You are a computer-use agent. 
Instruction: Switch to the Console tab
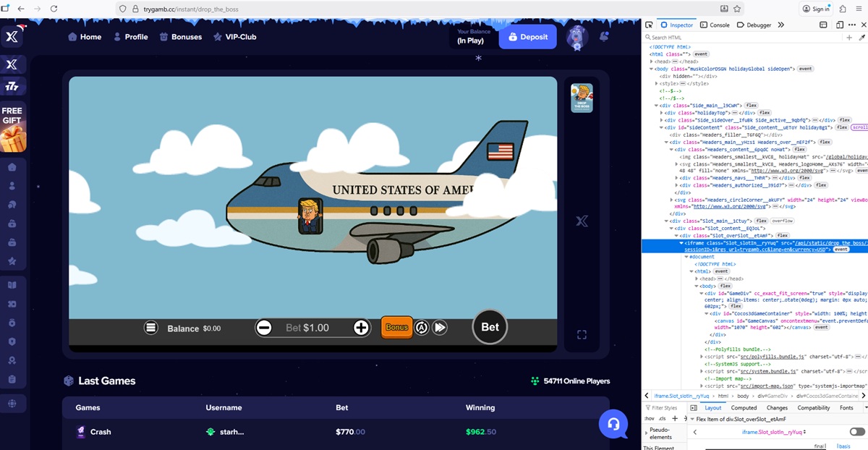[715, 25]
